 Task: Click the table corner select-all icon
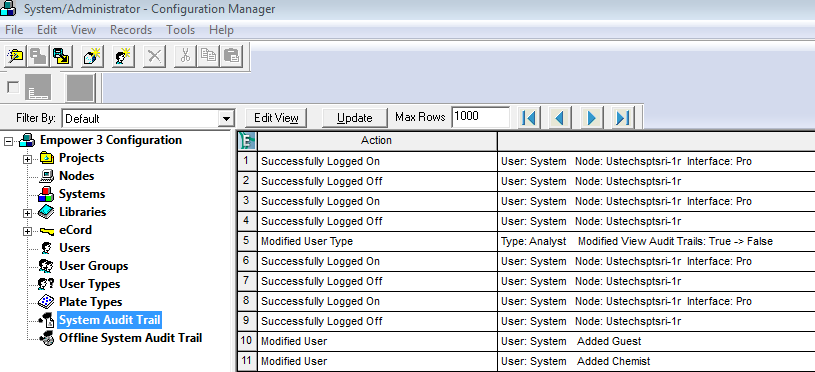tap(247, 141)
